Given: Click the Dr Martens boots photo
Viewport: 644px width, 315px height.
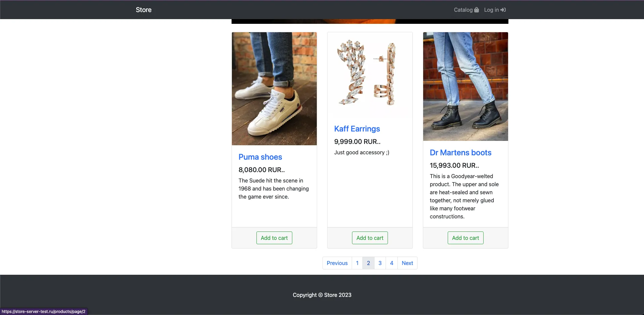Looking at the screenshot, I should click(465, 87).
